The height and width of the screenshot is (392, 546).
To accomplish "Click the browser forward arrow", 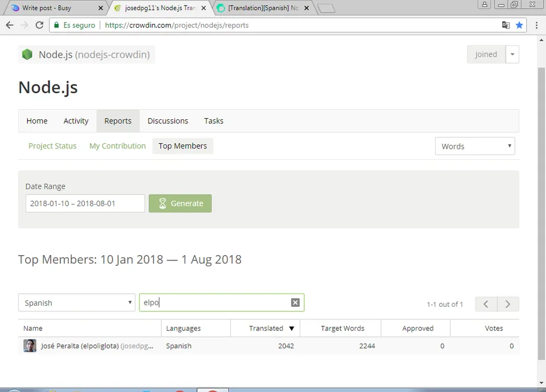I will click(x=24, y=25).
